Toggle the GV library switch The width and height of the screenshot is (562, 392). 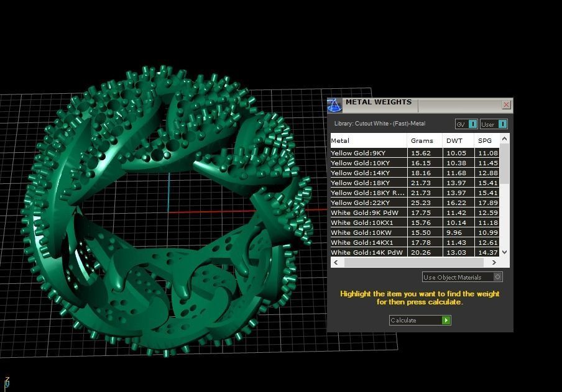click(466, 124)
